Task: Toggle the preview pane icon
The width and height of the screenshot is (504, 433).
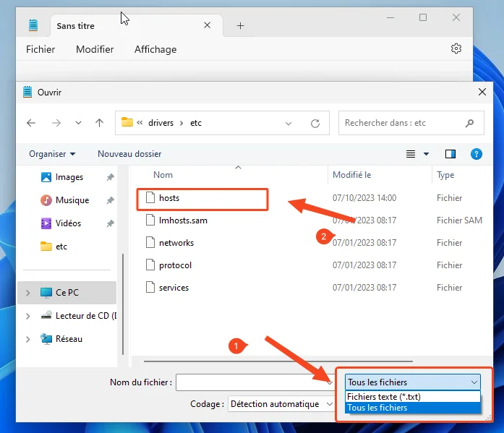Action: (450, 154)
